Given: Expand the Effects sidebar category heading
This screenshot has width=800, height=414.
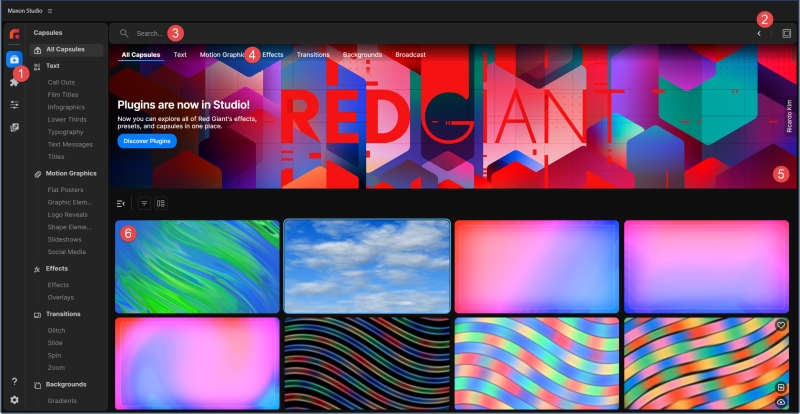Looking at the screenshot, I should [x=57, y=269].
